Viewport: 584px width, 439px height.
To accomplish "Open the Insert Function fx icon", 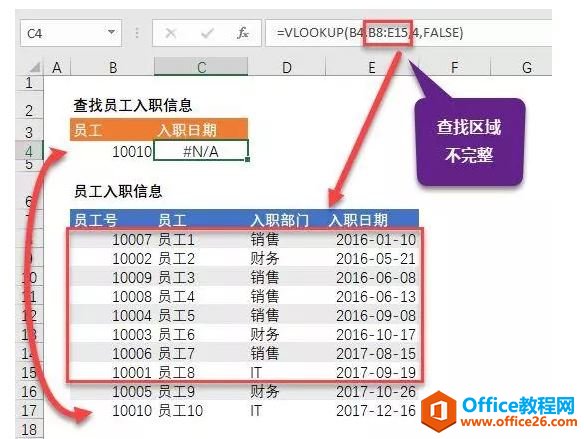I will pyautogui.click(x=243, y=33).
